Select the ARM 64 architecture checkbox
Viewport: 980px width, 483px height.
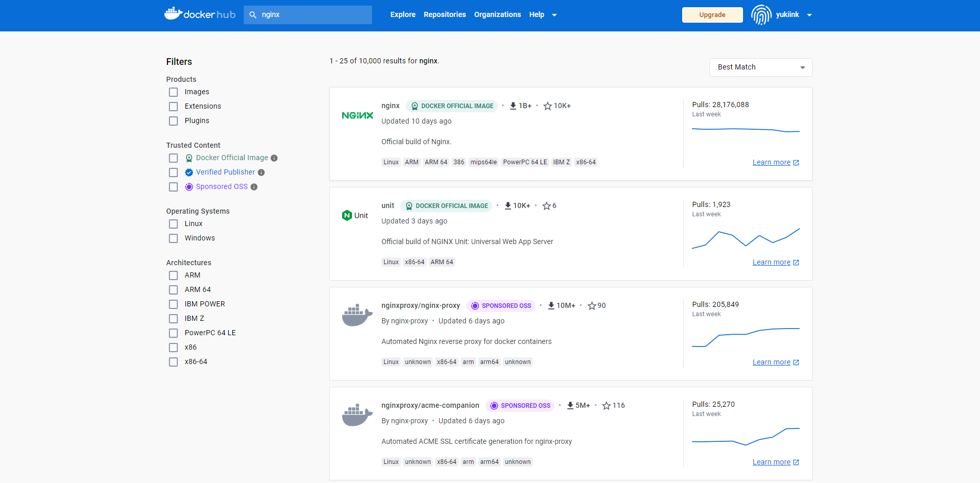coord(174,290)
